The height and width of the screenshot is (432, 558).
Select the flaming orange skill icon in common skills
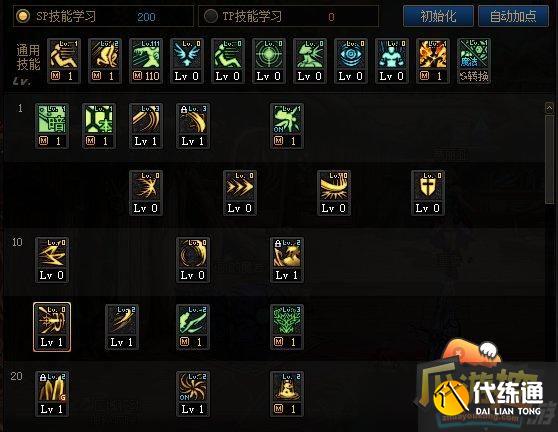click(x=433, y=61)
